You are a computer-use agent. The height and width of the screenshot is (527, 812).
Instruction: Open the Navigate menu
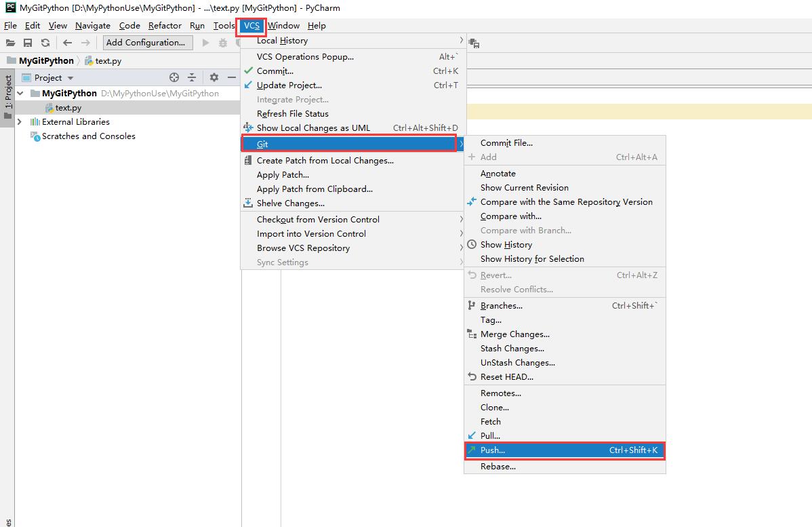tap(93, 25)
